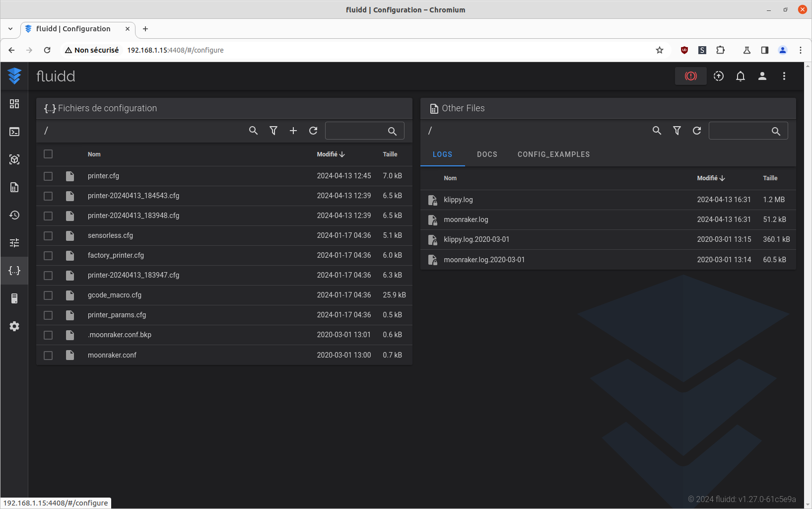The width and height of the screenshot is (812, 509).
Task: Open the Settings gear sidebar icon
Action: (14, 326)
